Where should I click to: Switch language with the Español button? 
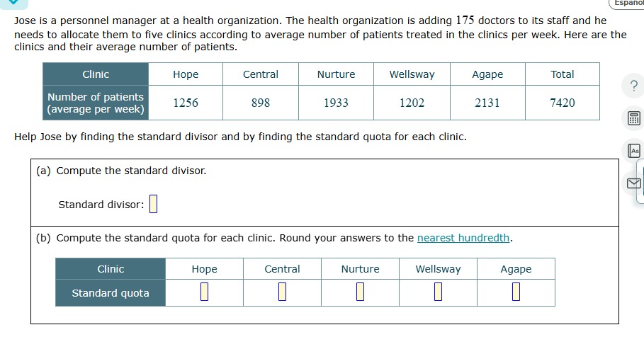coord(627,4)
